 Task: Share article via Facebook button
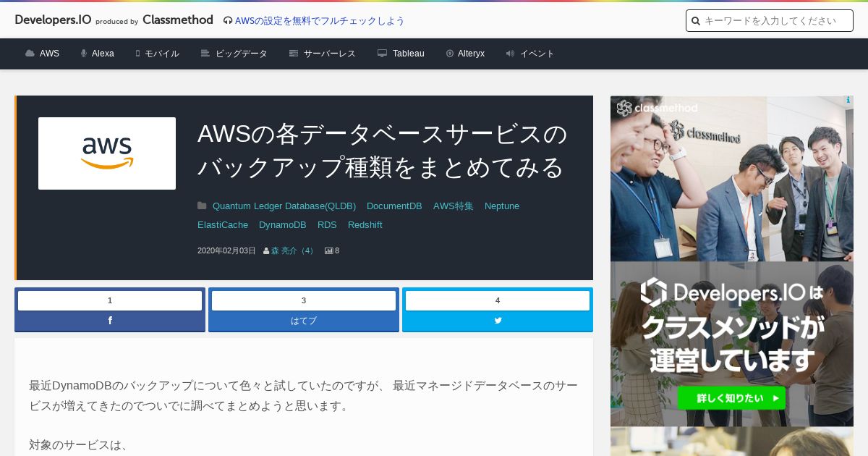pos(110,321)
